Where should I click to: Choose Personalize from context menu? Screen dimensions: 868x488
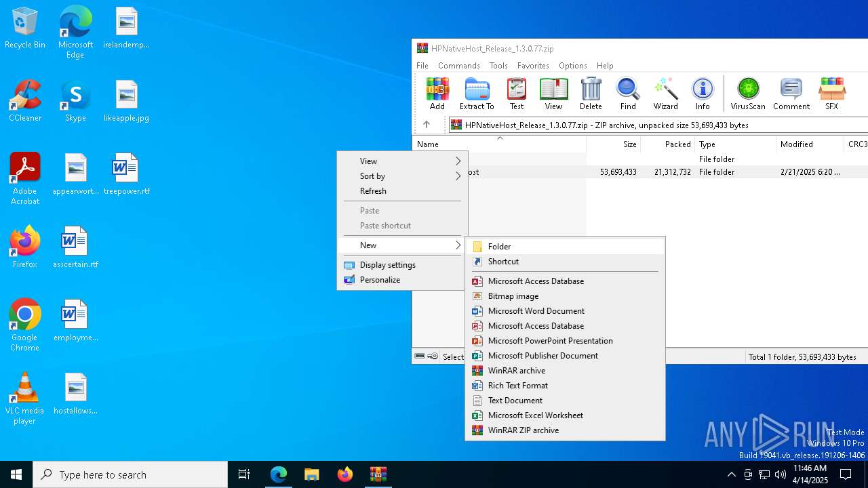coord(402,279)
